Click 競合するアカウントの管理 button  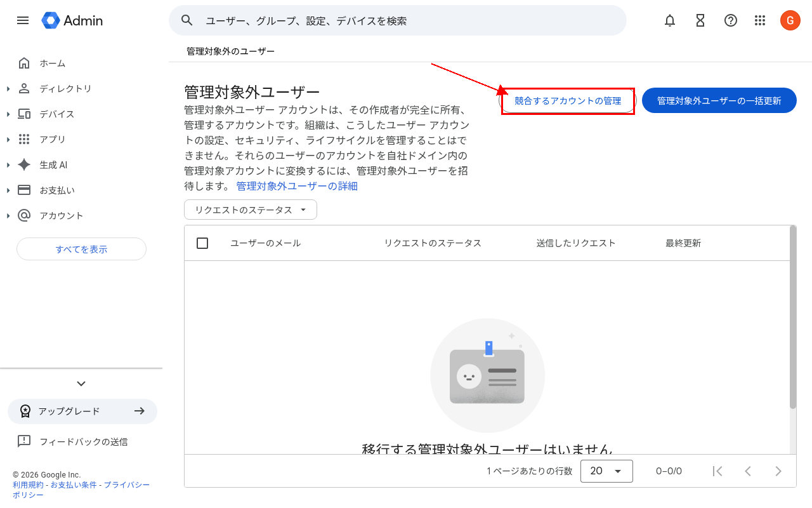tap(568, 101)
